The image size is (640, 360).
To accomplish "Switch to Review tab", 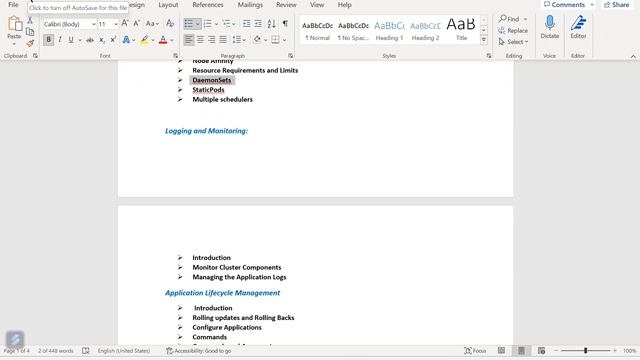I will click(x=286, y=4).
